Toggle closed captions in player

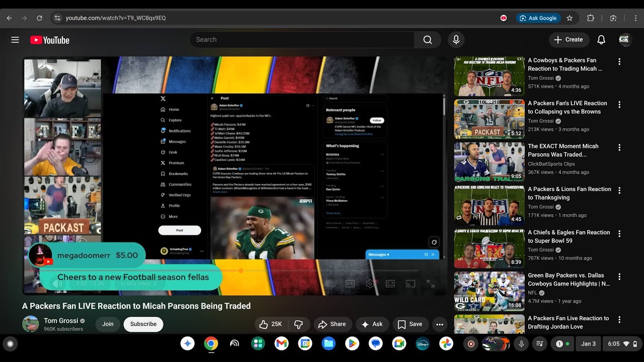pos(350,284)
